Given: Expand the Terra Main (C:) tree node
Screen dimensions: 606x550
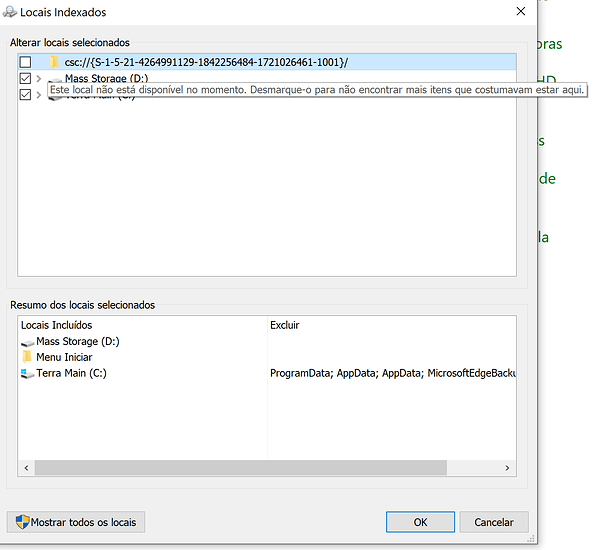Looking at the screenshot, I should (x=39, y=94).
